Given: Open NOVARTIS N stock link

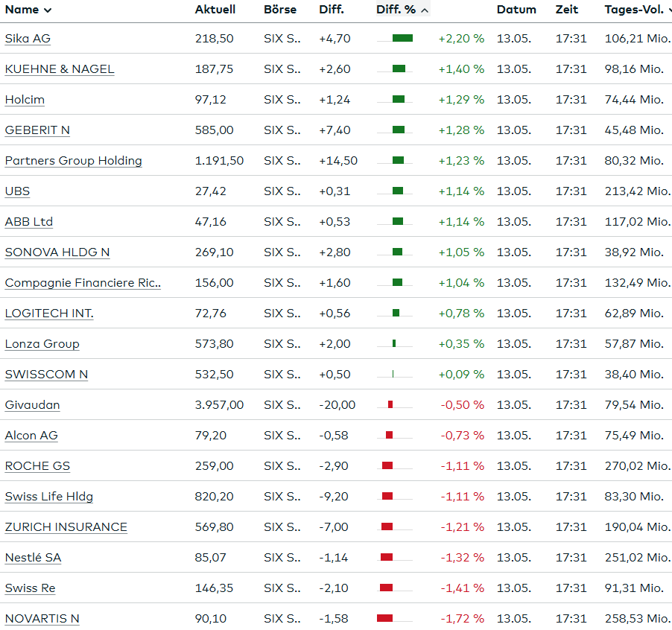Looking at the screenshot, I should point(42,619).
